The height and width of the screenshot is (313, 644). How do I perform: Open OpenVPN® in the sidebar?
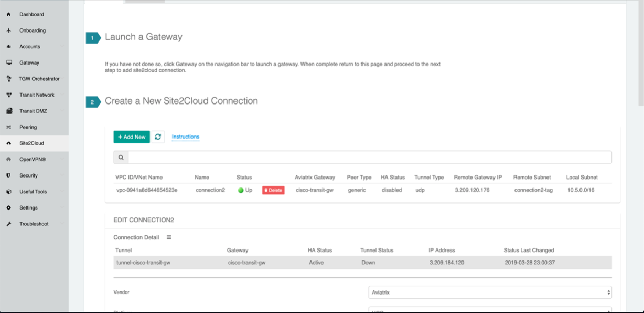pos(33,159)
